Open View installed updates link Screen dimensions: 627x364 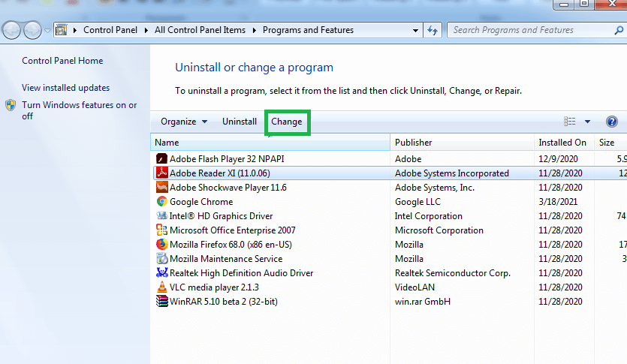pos(65,88)
